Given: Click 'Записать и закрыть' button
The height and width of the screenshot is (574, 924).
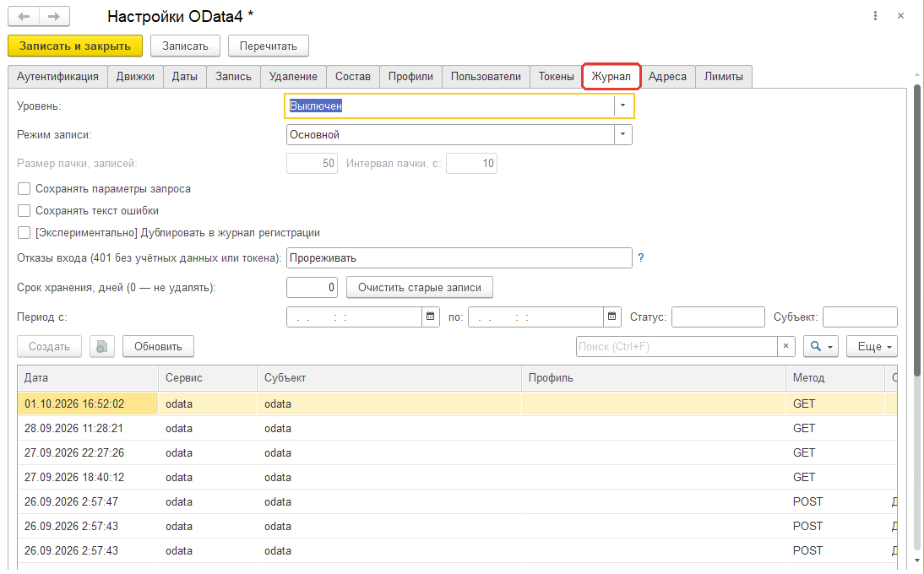Looking at the screenshot, I should point(75,46).
